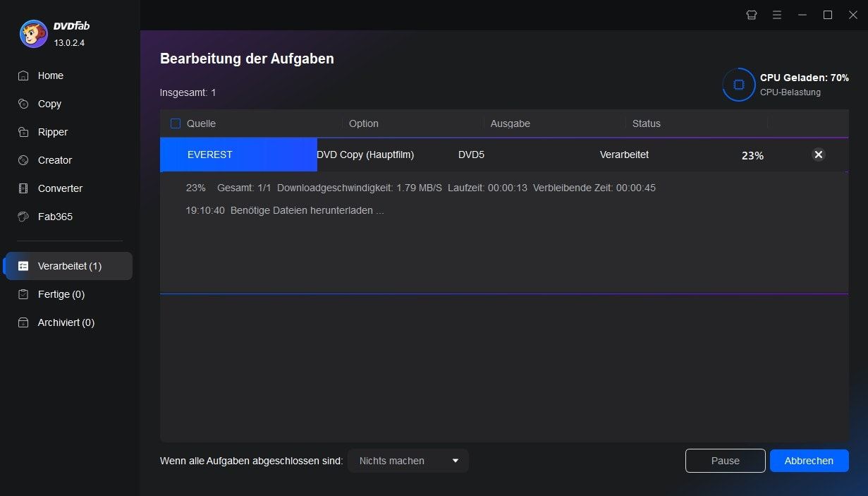Click the Verarbeitet task list icon

(24, 266)
